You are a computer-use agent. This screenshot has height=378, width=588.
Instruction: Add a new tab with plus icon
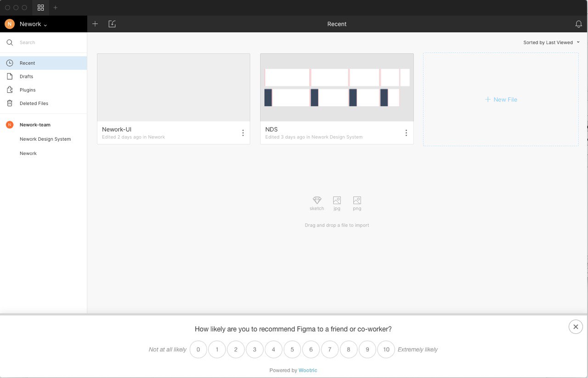(56, 8)
